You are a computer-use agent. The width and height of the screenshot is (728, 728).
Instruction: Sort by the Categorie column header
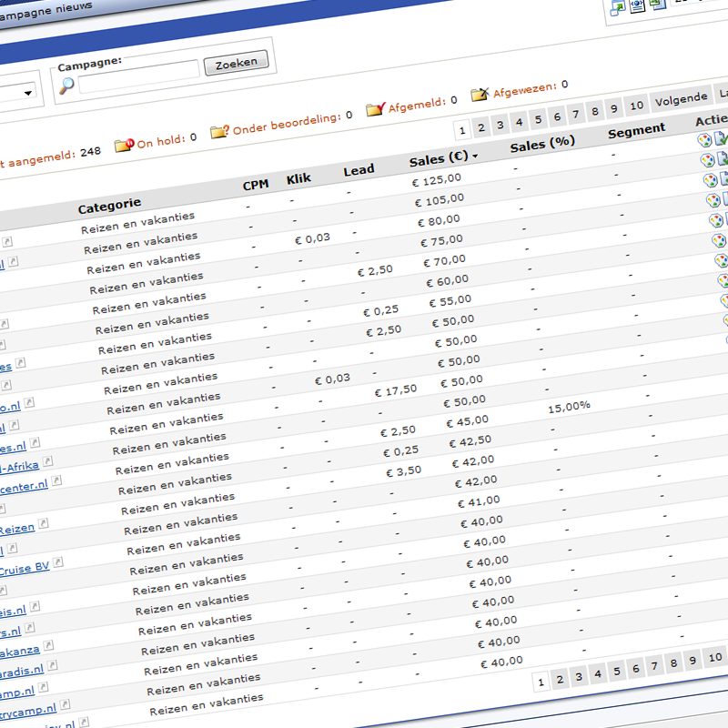tap(109, 206)
